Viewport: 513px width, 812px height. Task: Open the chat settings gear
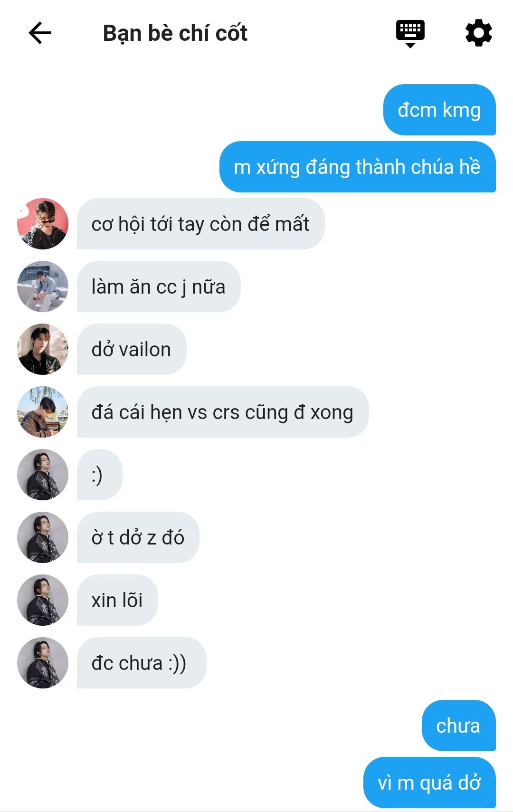[x=478, y=33]
